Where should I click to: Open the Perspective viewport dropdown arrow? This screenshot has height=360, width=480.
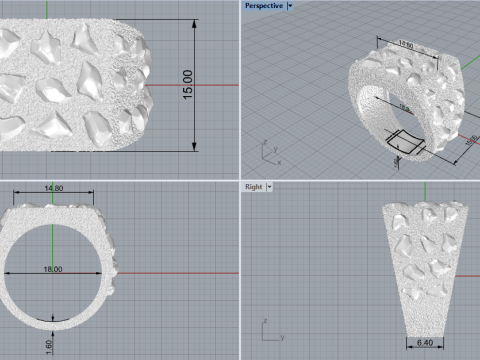290,6
